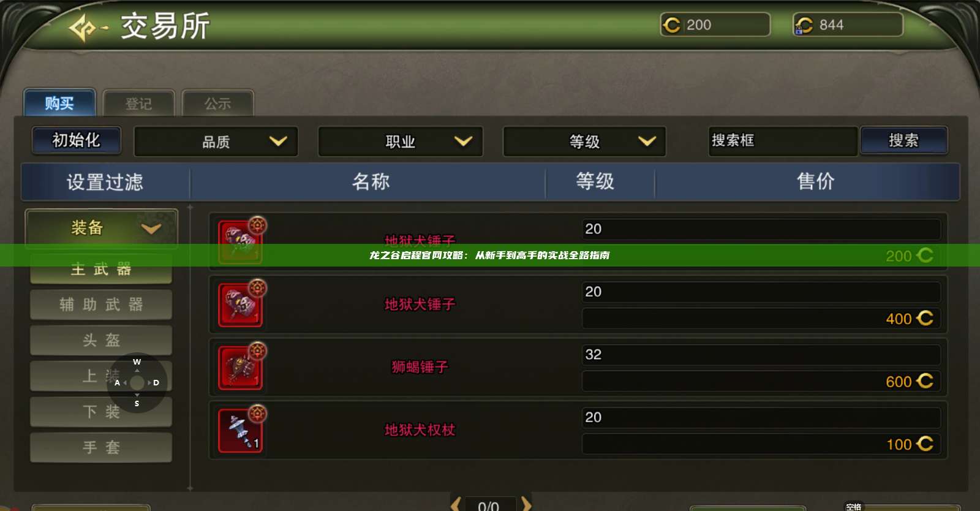Screen dimensions: 980x511
Task: Click the 搜索 search button
Action: click(903, 140)
